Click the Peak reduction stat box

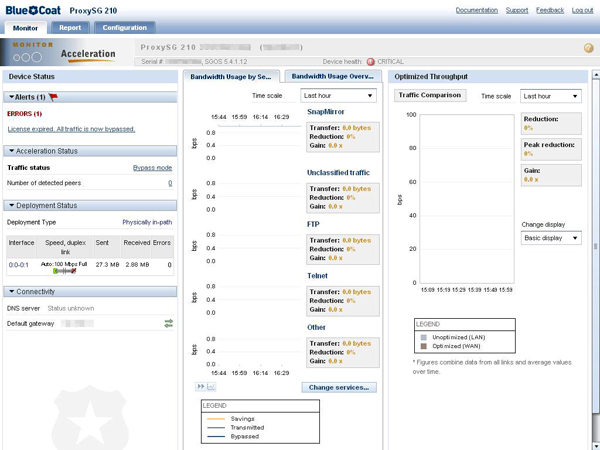tap(551, 149)
